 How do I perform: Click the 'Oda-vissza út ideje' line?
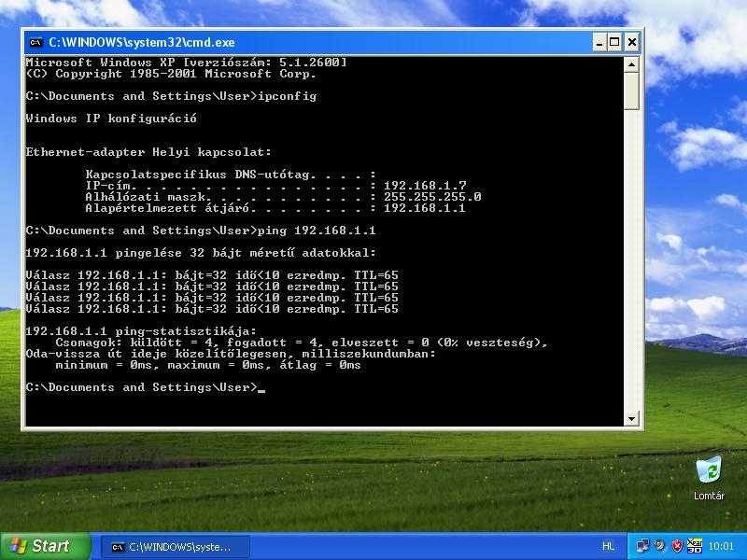pyautogui.click(x=231, y=354)
